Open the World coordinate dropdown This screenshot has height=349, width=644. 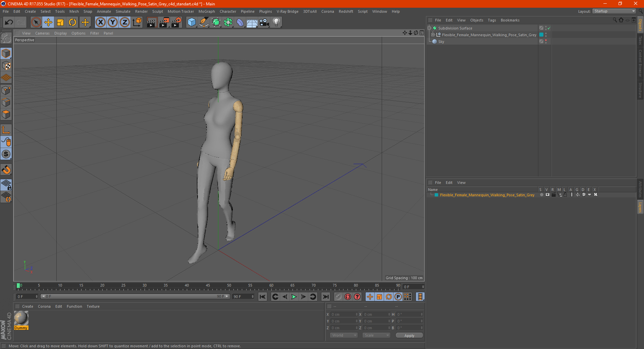point(344,335)
